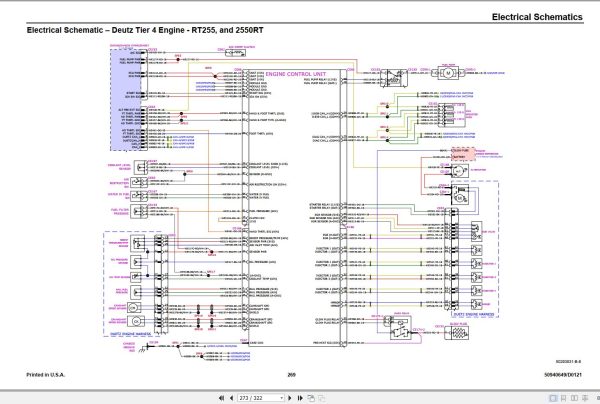Select continuous facing view layout
The image size is (600, 404).
click(585, 398)
